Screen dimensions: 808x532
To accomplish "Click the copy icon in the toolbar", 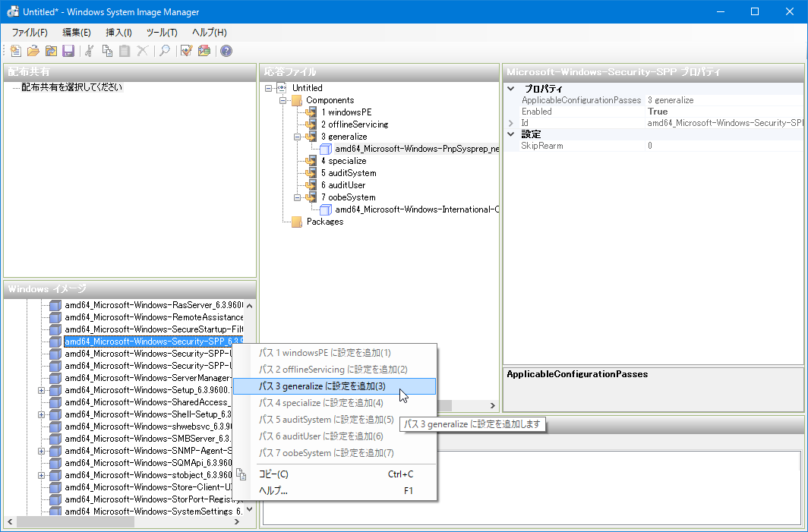I will (x=107, y=51).
